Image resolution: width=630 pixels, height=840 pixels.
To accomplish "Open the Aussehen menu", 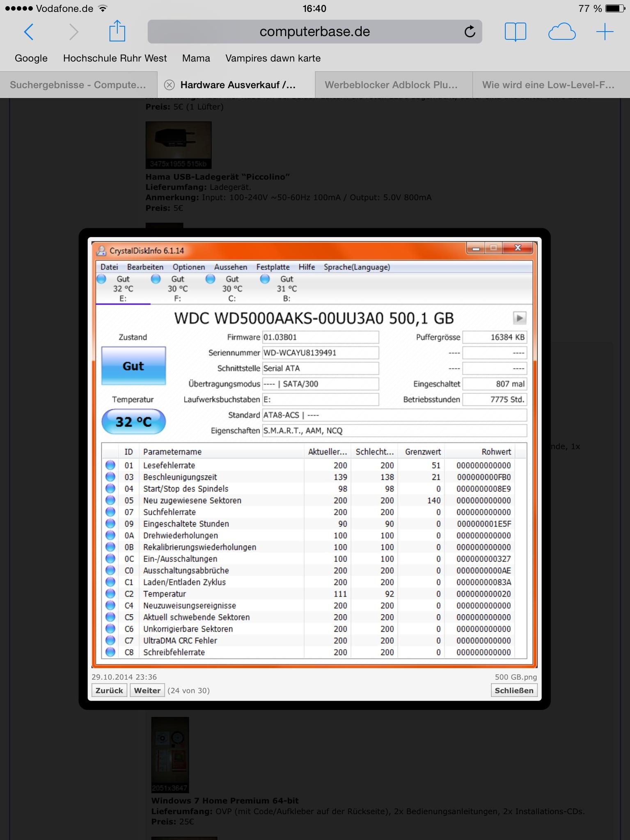I will pyautogui.click(x=231, y=267).
